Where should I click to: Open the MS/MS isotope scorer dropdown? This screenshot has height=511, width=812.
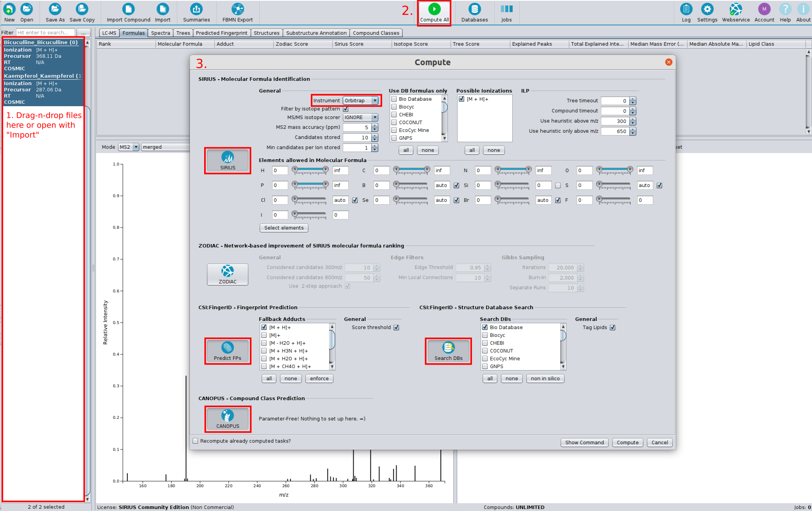click(x=361, y=118)
